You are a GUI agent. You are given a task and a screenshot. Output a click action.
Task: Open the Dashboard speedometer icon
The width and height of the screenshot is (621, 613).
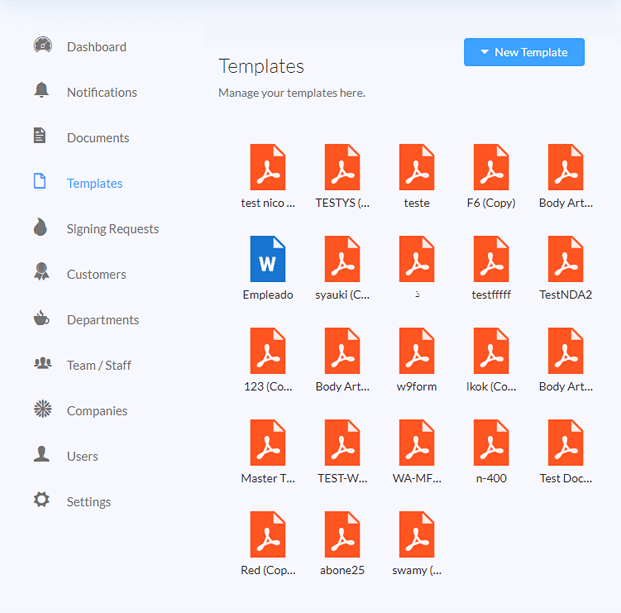pos(42,45)
